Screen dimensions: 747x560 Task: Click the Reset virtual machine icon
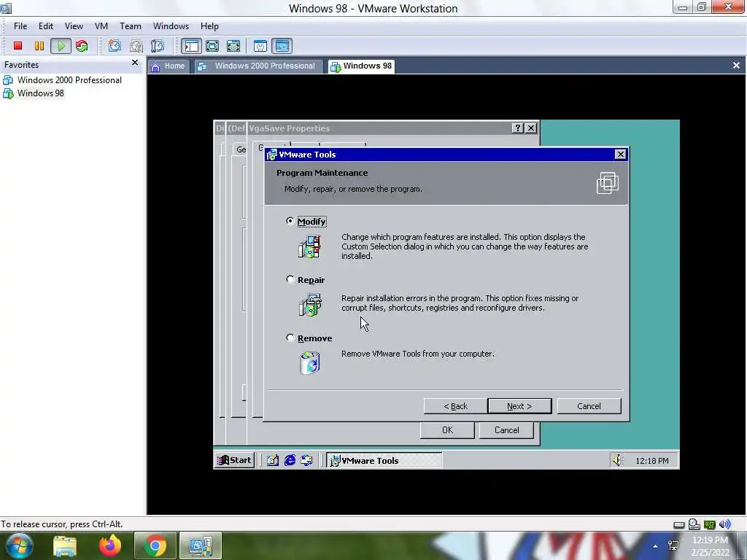(x=82, y=46)
